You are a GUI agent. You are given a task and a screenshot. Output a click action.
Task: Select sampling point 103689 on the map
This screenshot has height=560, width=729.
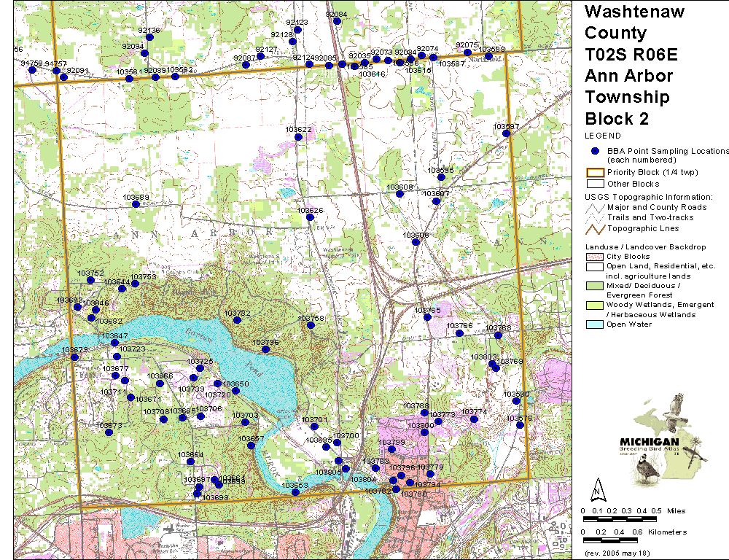tap(136, 204)
